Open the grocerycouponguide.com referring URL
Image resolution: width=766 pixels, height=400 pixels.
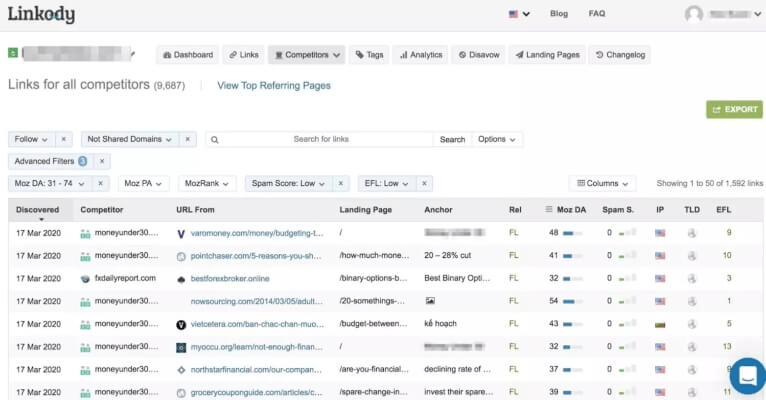pyautogui.click(x=256, y=393)
